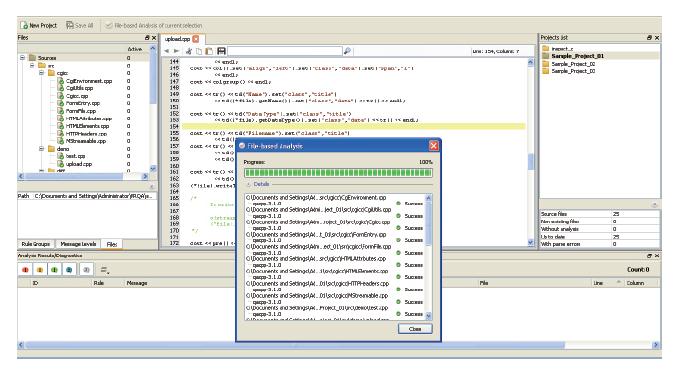679x376 pixels.
Task: Select the Sample_Project_01 folder icon
Action: click(546, 56)
